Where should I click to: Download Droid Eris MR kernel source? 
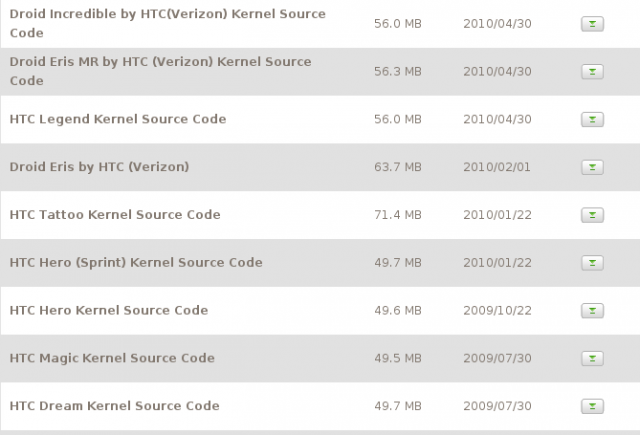(x=592, y=72)
